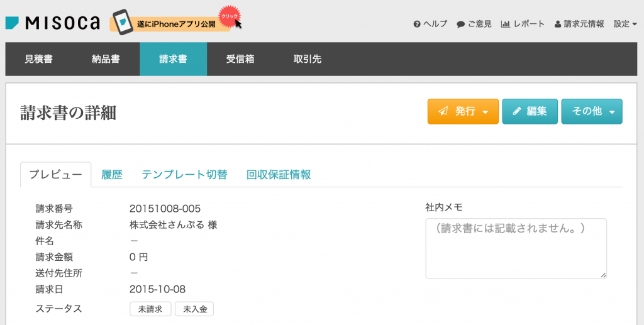
Task: Open the iPhone app announcement banner
Action: (176, 22)
